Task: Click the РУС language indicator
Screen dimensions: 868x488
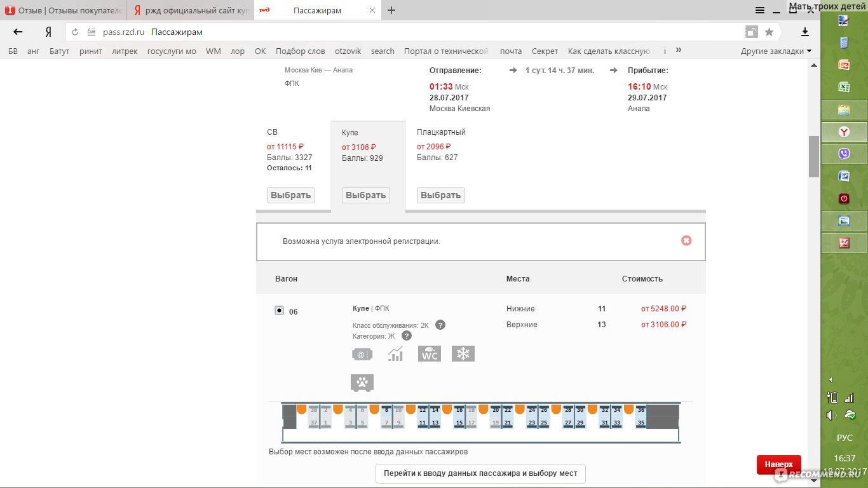Action: tap(844, 438)
